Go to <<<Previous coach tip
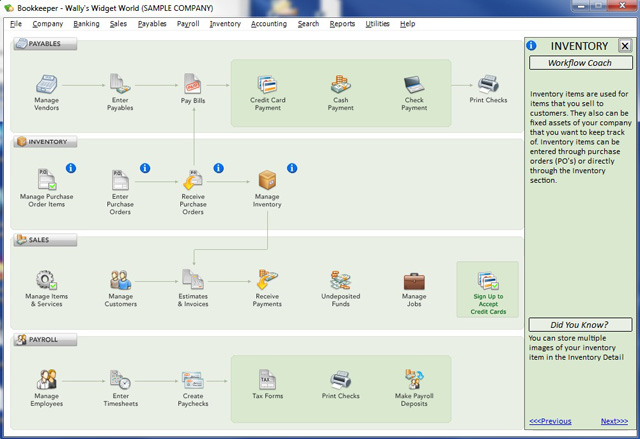This screenshot has height=439, width=640. (x=550, y=421)
